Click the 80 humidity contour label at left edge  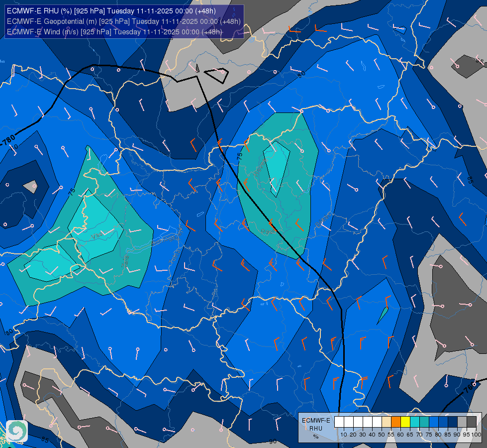[8, 332]
